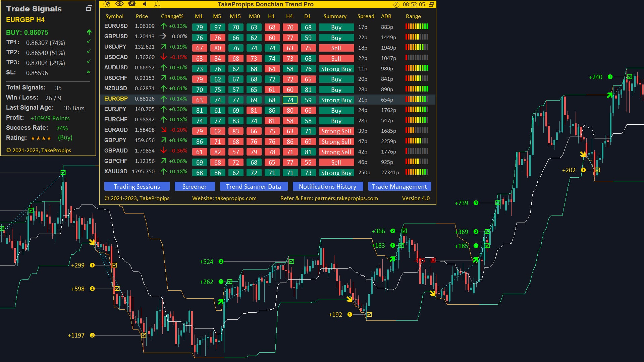Screen dimensions: 644x362
Task: Click the globe icon in dashboard header
Action: [107, 4]
